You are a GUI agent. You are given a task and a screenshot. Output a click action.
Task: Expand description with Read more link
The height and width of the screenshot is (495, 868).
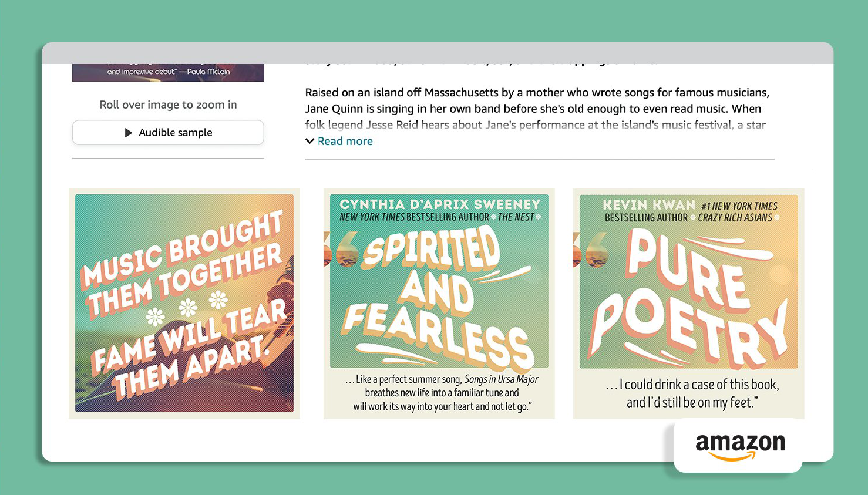(x=345, y=141)
